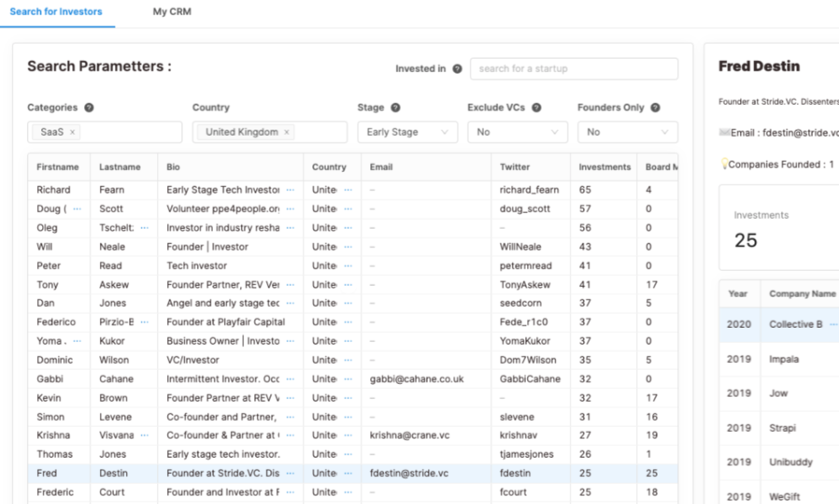Click the doug_scott Twitter handle

coord(524,209)
